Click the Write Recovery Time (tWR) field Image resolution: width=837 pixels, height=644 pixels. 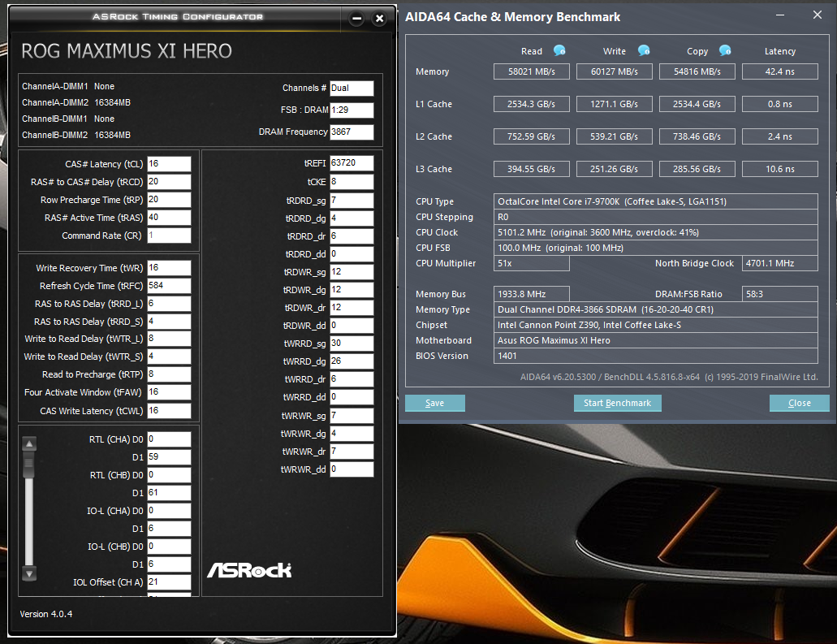pyautogui.click(x=169, y=267)
